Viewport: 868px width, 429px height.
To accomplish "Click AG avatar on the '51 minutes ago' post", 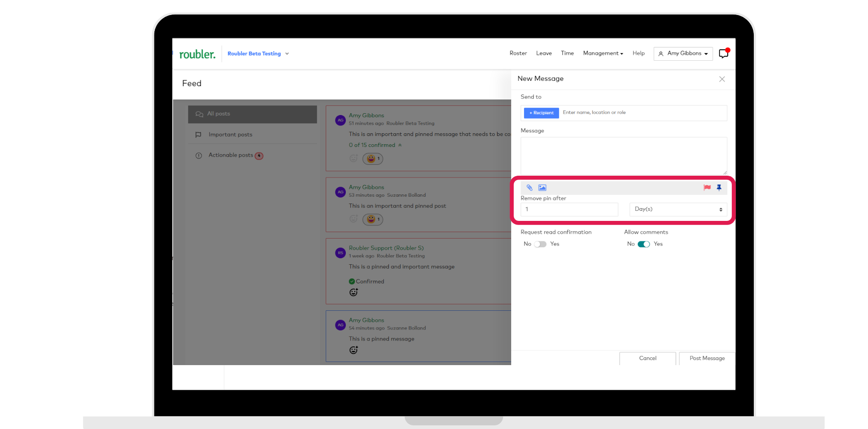I will [340, 120].
